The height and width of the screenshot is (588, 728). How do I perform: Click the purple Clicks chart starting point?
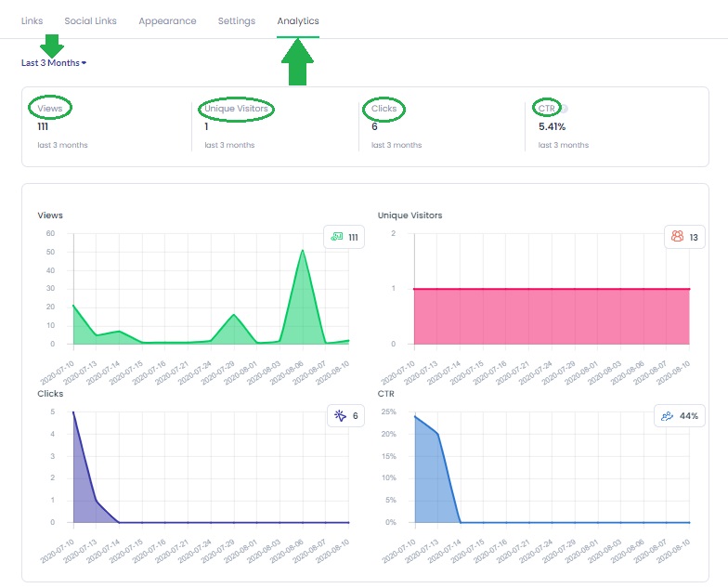point(73,412)
